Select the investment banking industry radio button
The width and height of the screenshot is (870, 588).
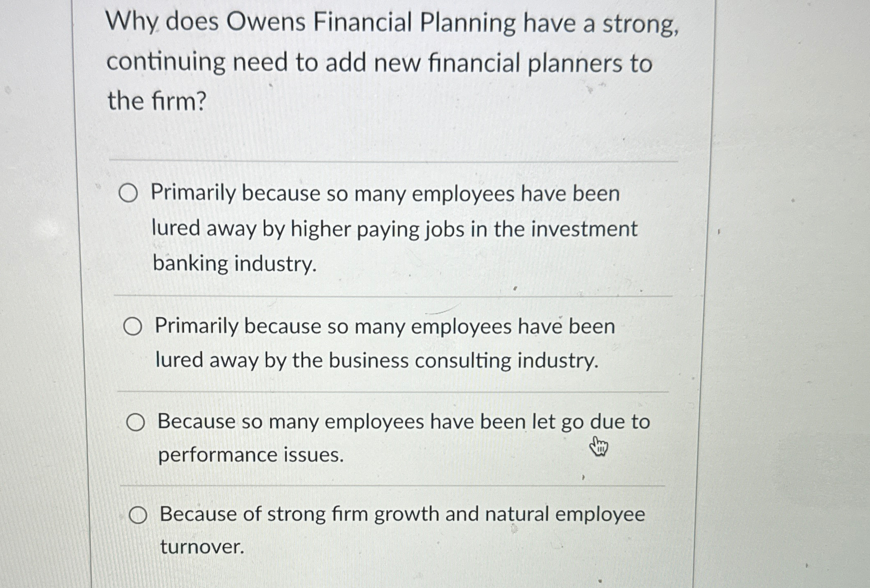(128, 193)
